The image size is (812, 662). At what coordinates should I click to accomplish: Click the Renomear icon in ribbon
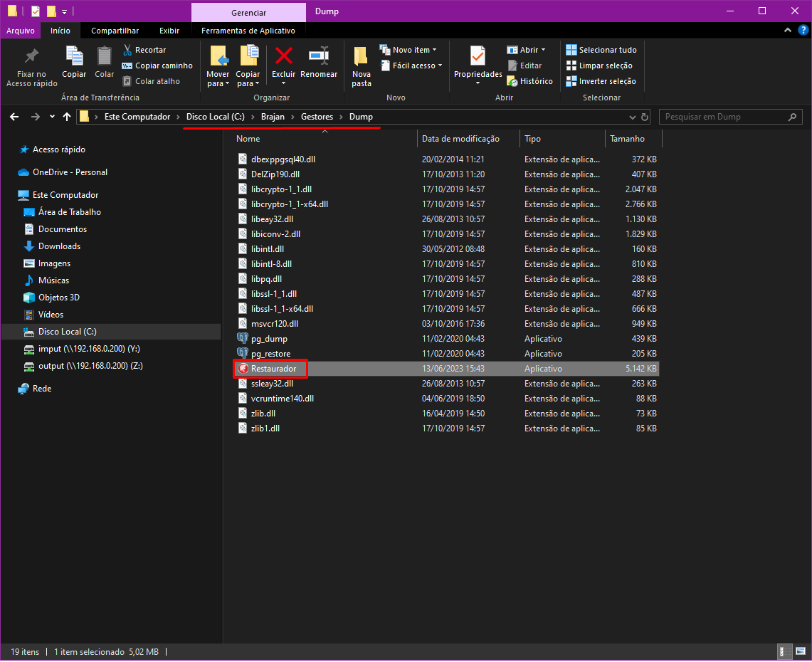coord(318,56)
